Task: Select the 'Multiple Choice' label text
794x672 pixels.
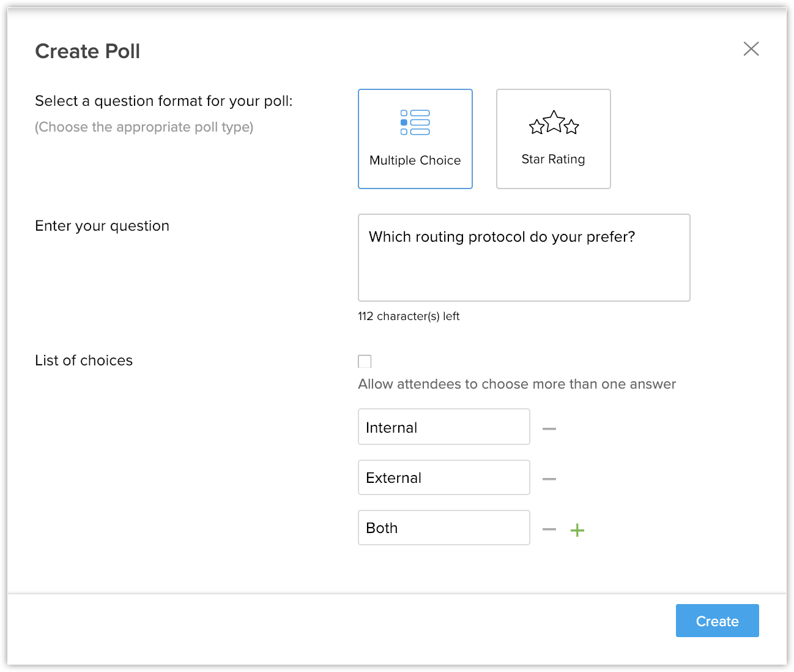Action: (415, 160)
